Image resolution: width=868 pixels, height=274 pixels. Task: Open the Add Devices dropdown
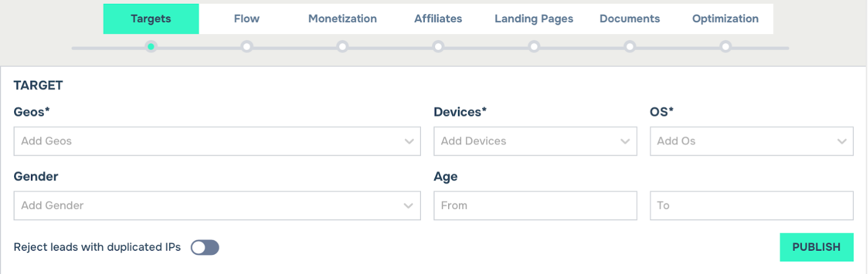point(535,141)
